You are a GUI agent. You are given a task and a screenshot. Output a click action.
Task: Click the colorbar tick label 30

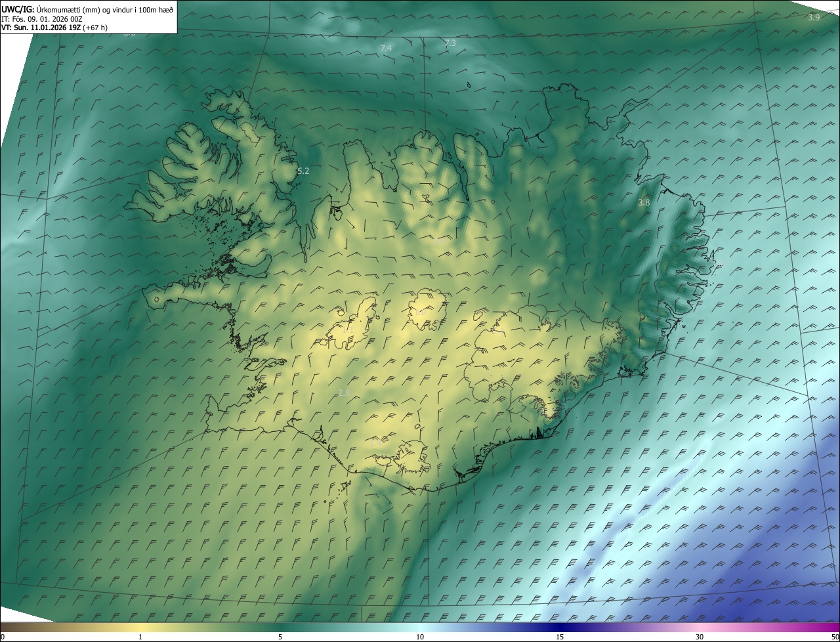pos(700,637)
